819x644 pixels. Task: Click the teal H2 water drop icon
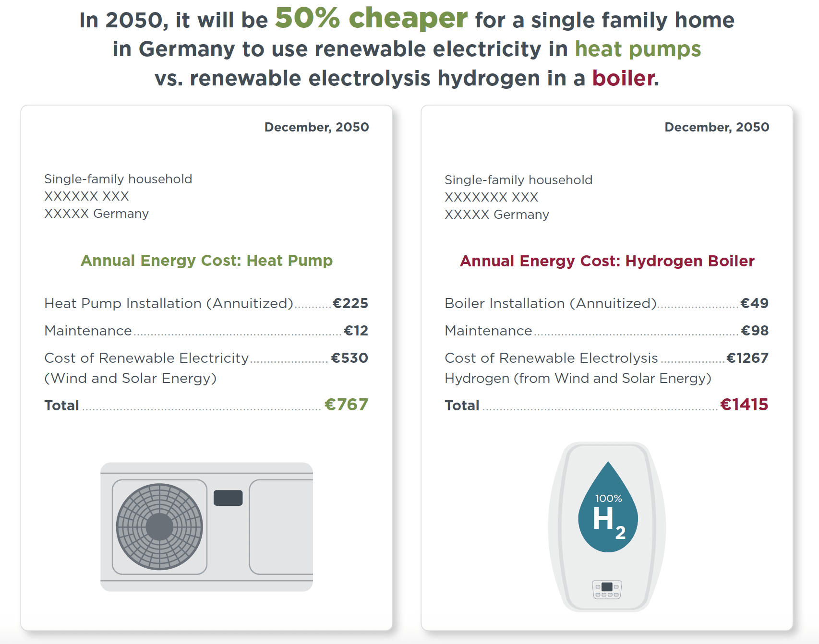pos(608,507)
